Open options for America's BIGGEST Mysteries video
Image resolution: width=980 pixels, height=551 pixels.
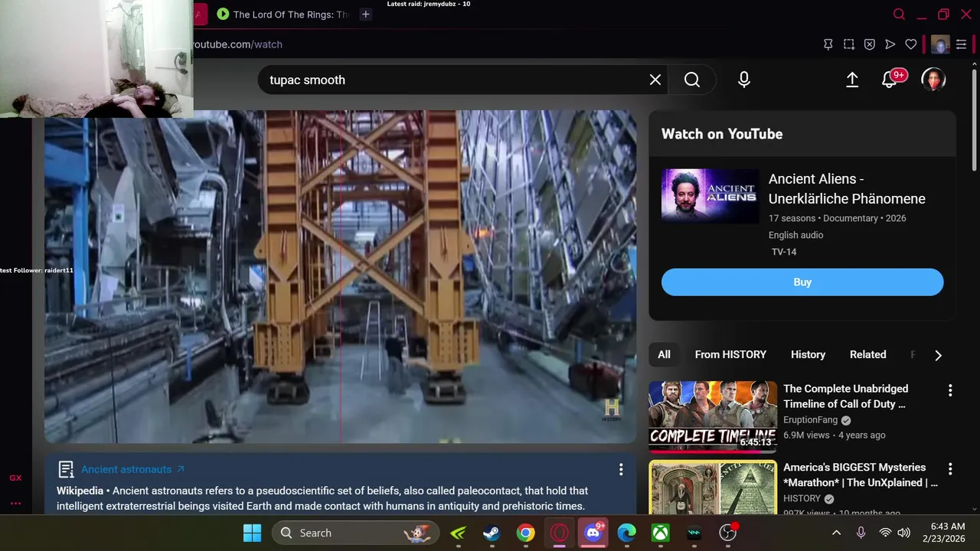[x=950, y=468]
